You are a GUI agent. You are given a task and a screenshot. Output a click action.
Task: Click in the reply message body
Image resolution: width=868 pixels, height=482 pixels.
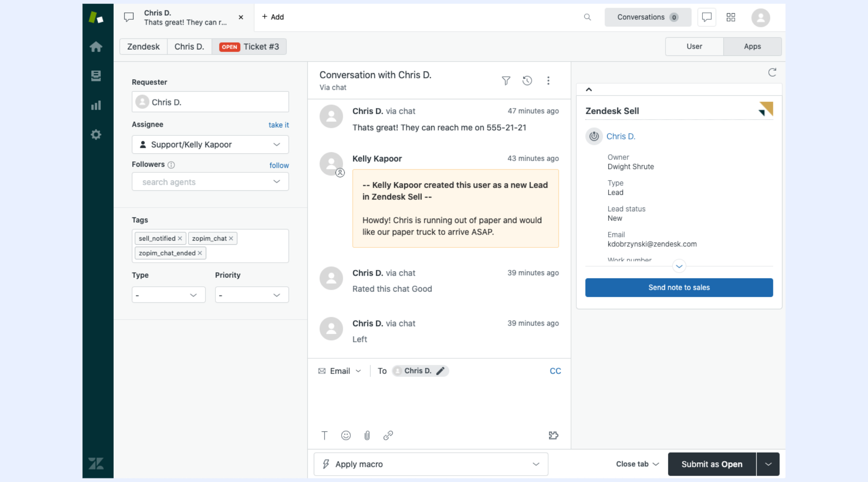pos(439,402)
